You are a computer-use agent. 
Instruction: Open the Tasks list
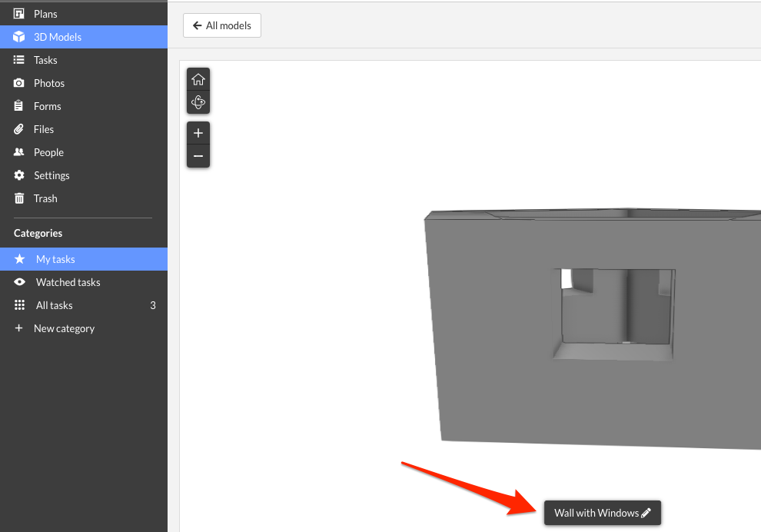click(x=45, y=60)
